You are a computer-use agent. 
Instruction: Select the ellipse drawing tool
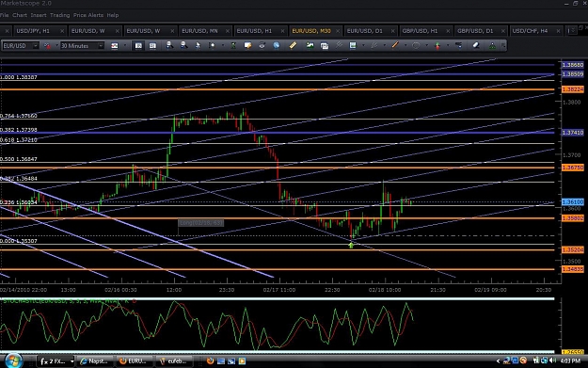[416, 45]
